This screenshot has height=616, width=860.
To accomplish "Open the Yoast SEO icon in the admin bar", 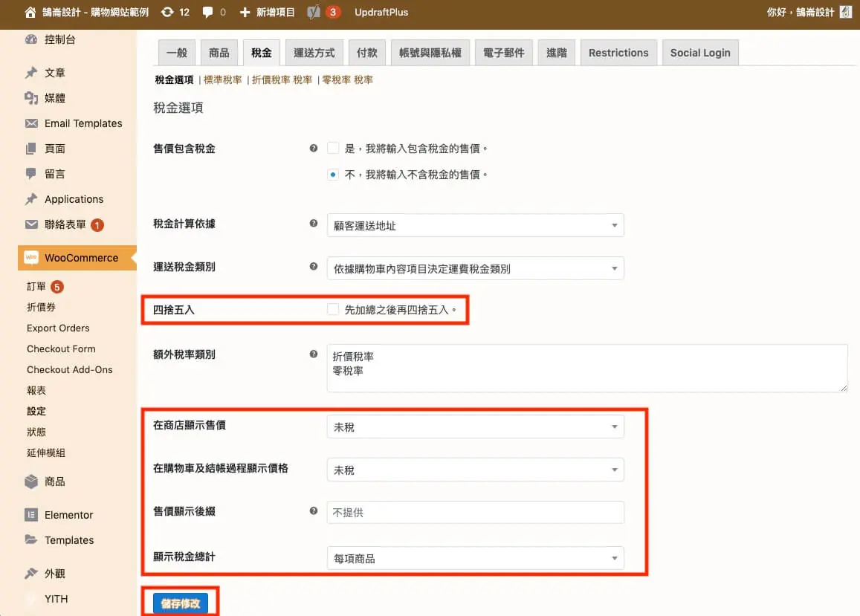I will coord(313,12).
